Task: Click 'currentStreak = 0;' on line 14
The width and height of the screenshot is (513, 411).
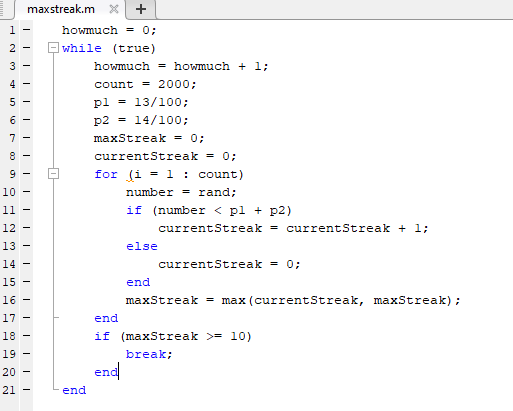Action: pos(229,264)
